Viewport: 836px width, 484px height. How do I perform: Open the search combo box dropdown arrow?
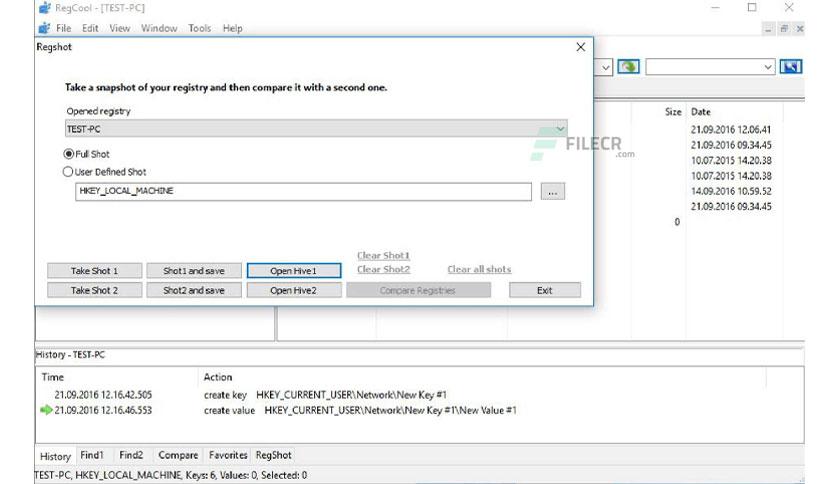point(767,67)
